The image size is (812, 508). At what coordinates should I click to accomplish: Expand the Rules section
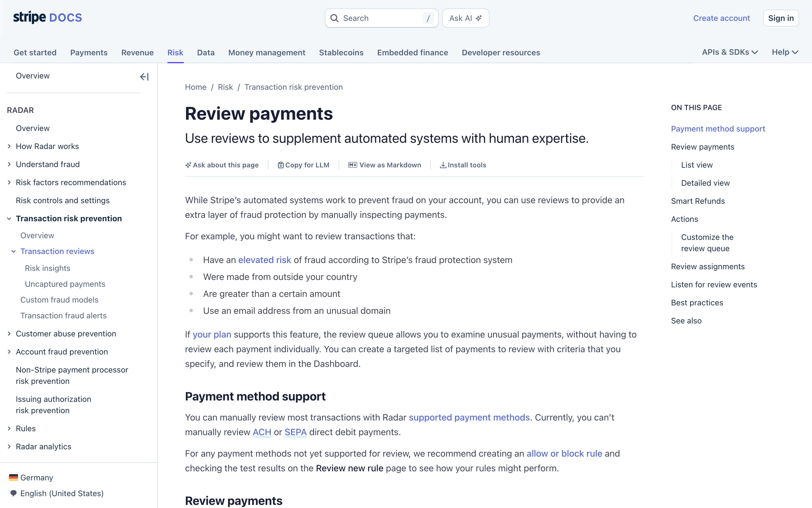click(9, 428)
